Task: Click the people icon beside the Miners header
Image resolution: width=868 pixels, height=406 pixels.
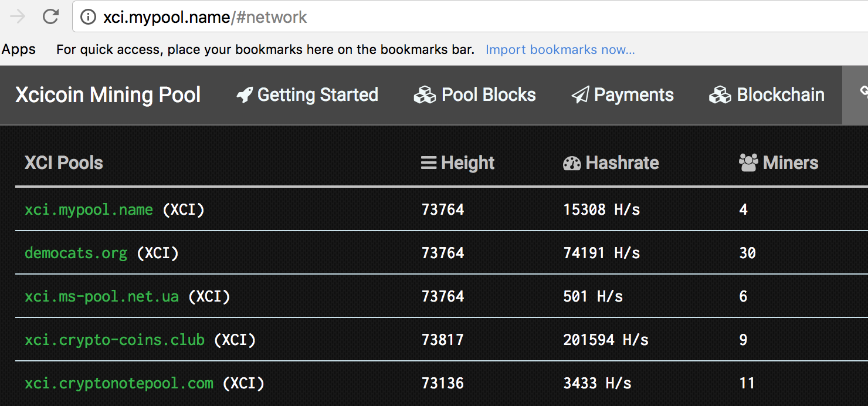Action: 748,163
